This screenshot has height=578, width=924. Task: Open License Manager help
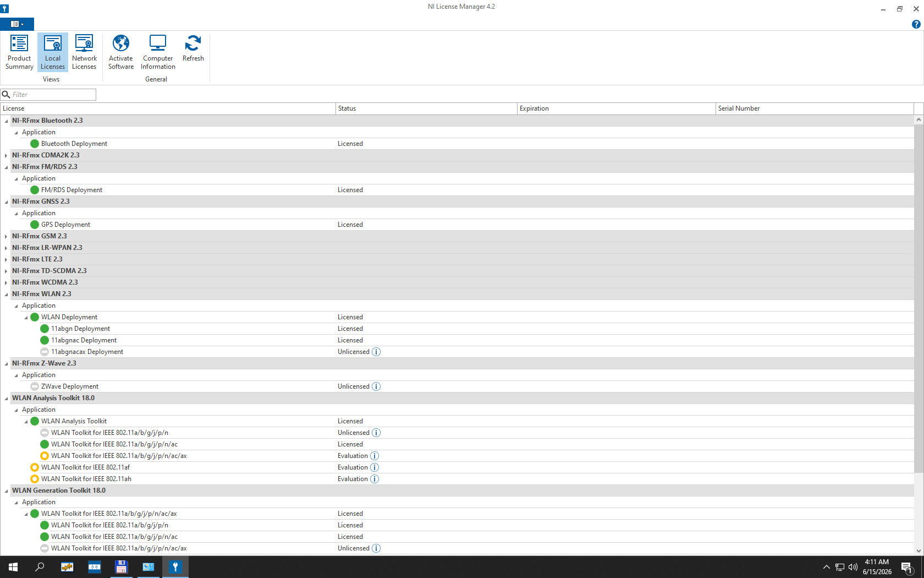tap(916, 24)
